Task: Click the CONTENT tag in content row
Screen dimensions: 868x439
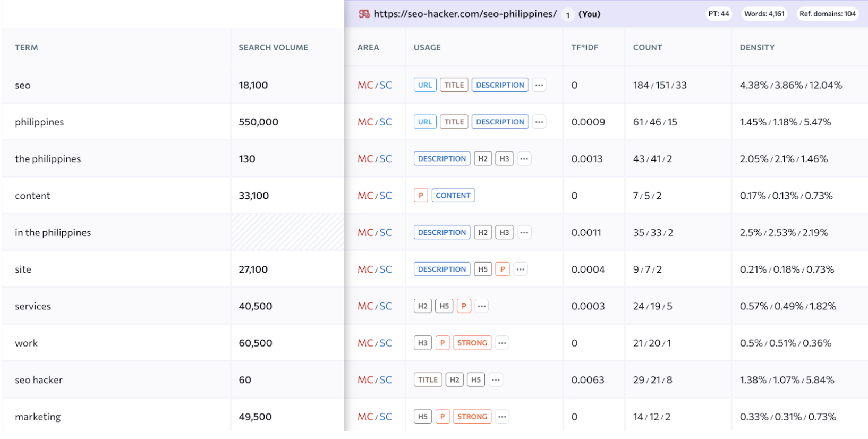Action: pos(453,196)
